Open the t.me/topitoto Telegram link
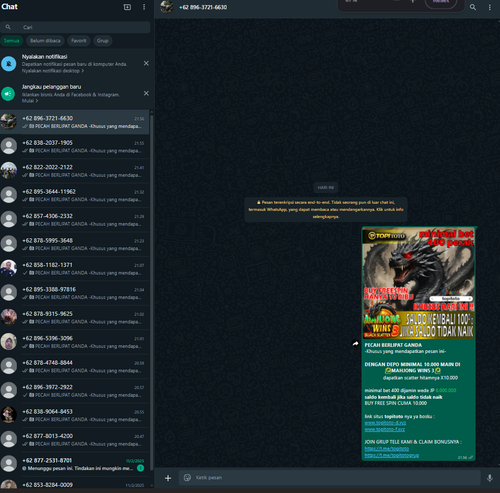 point(387,449)
